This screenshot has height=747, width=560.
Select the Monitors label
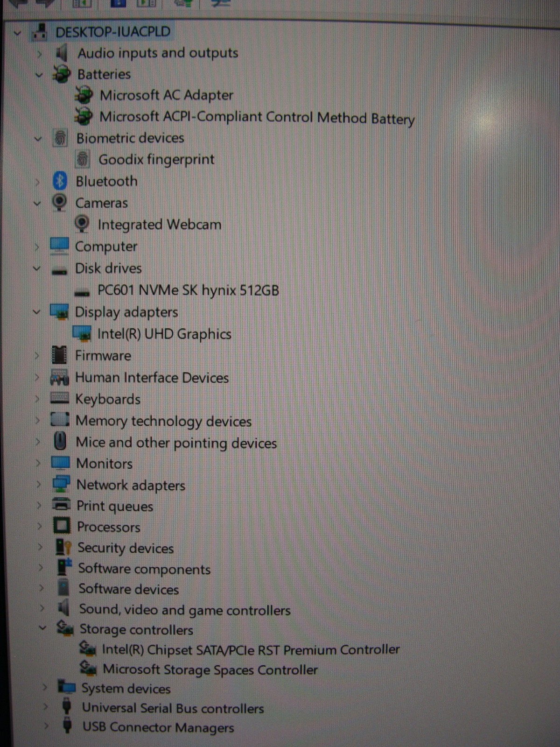coord(105,464)
